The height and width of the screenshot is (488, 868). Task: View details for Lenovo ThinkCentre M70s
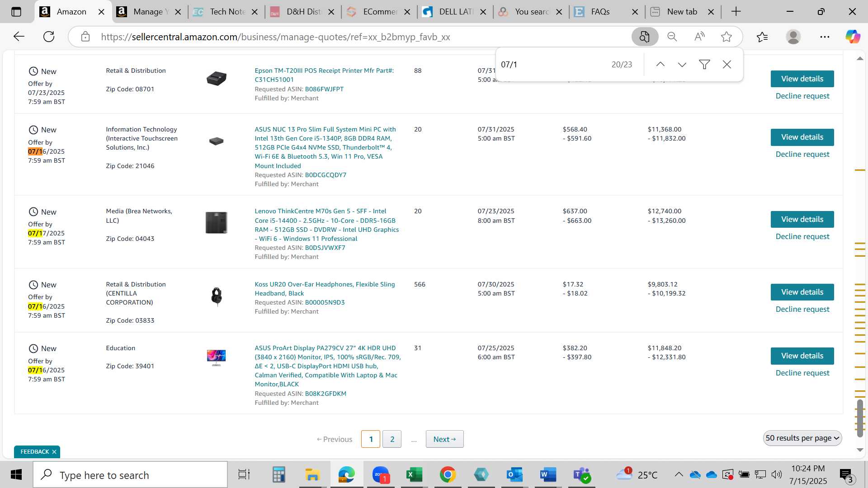point(802,219)
